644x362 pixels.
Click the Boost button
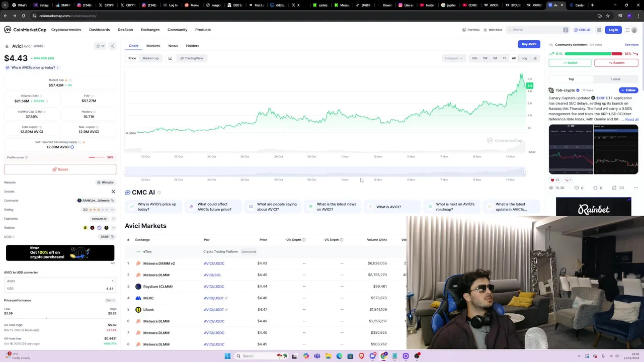60,169
